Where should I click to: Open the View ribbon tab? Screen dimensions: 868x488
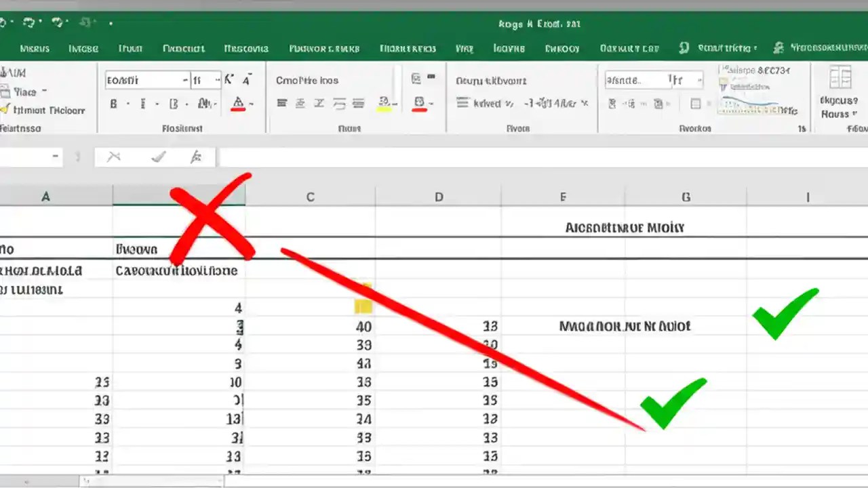(465, 48)
